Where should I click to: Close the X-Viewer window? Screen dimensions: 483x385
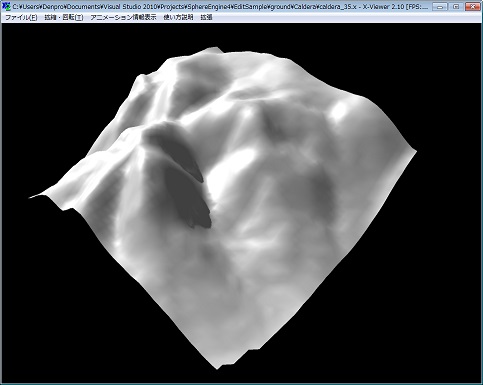473,6
